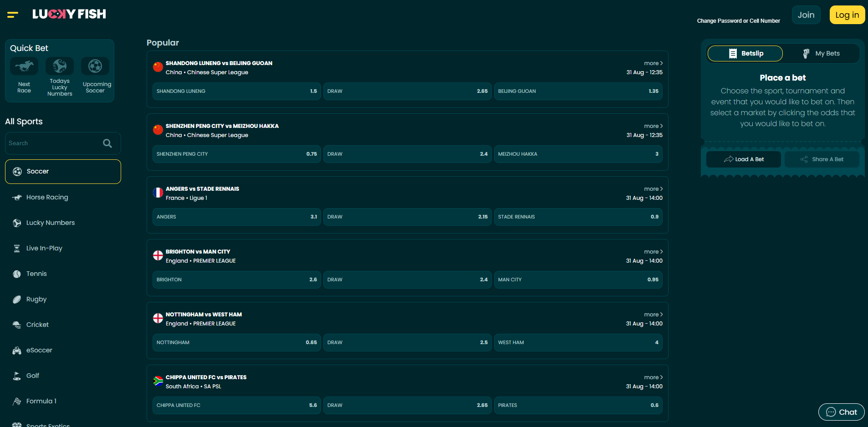Screen dimensions: 868x427
Task: Expand more markets for Angers vs Stade Rennais
Action: 654,189
